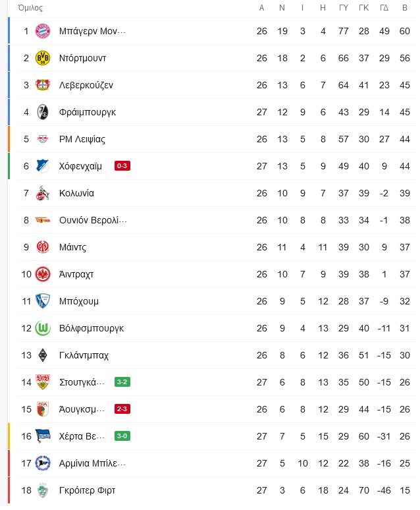Open the 0-3 result badge for Χόφενχαϊμ
Image resolution: width=420 pixels, height=510 pixels.
click(122, 166)
